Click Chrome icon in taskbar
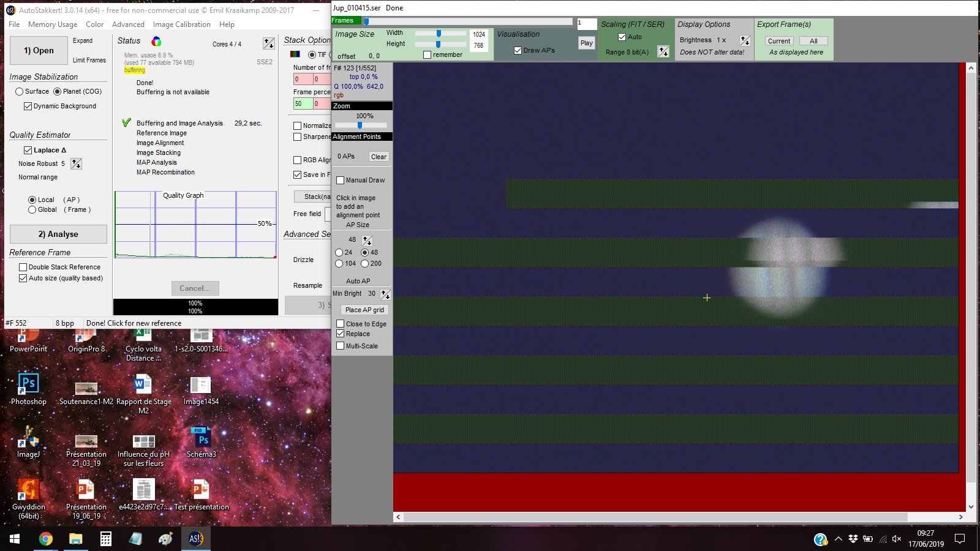The width and height of the screenshot is (980, 551). [45, 539]
